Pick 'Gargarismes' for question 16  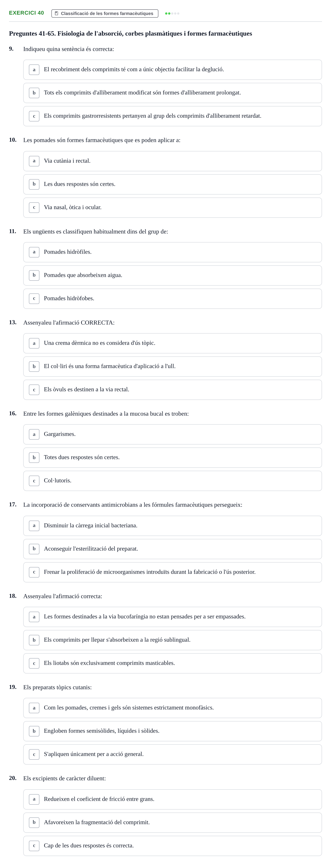[172, 434]
